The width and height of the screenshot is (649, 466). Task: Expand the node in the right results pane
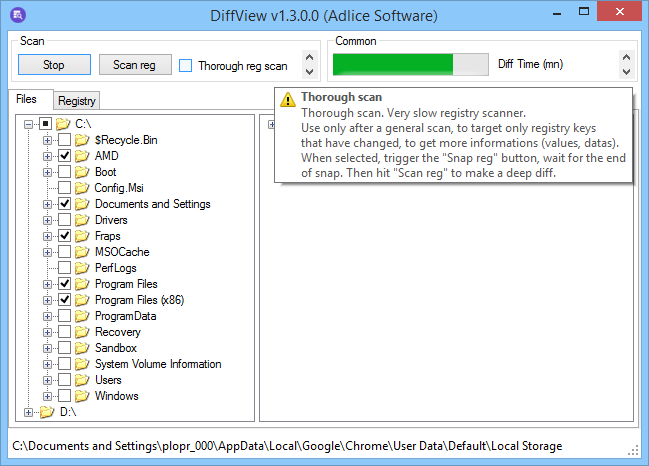pyautogui.click(x=272, y=124)
